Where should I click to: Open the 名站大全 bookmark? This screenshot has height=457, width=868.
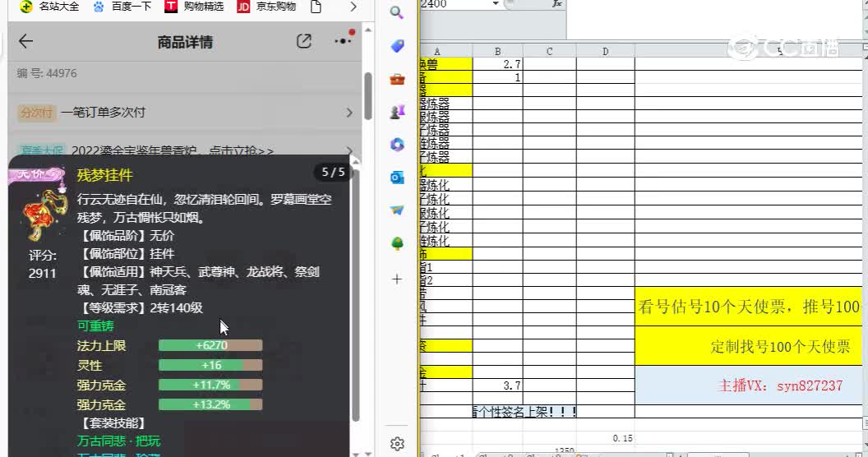[49, 7]
